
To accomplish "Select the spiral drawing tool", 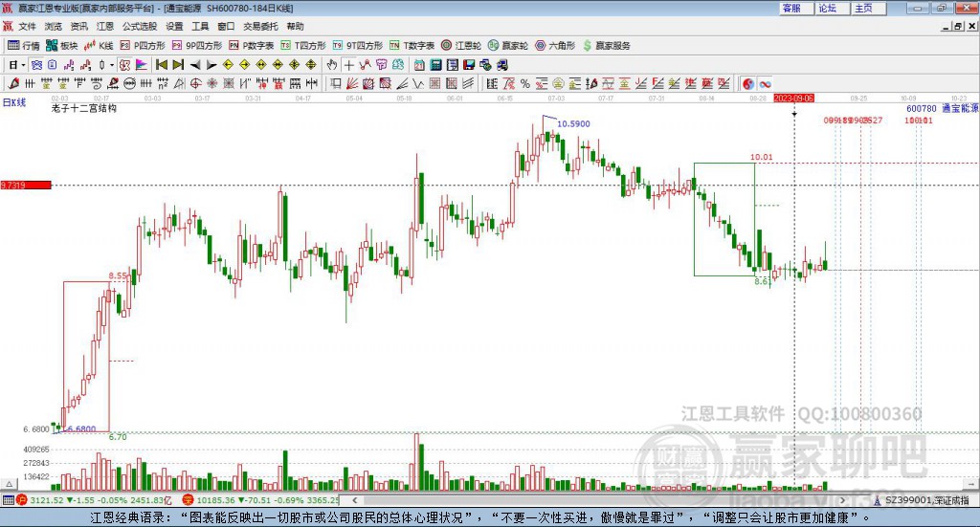I will click(x=97, y=83).
